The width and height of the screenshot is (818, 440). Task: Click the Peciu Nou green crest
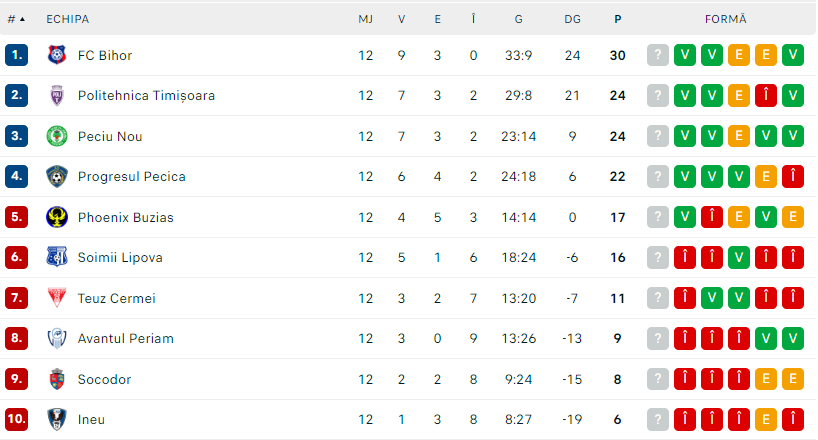(x=56, y=136)
